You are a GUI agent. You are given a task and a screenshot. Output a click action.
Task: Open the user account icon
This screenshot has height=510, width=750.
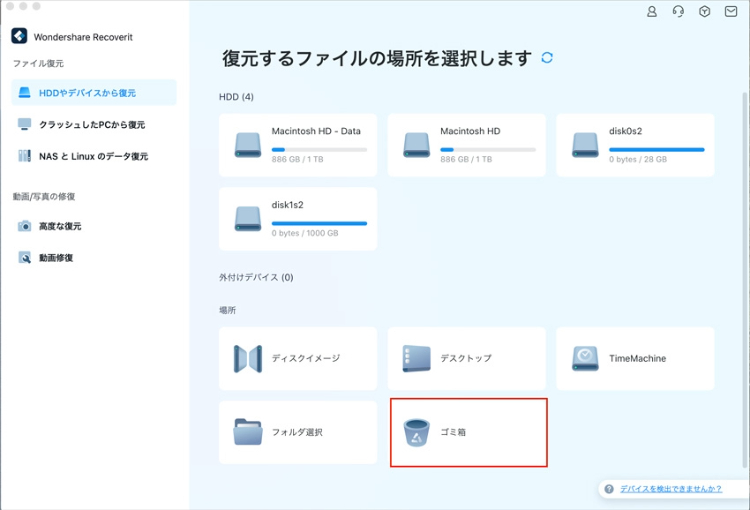[651, 11]
